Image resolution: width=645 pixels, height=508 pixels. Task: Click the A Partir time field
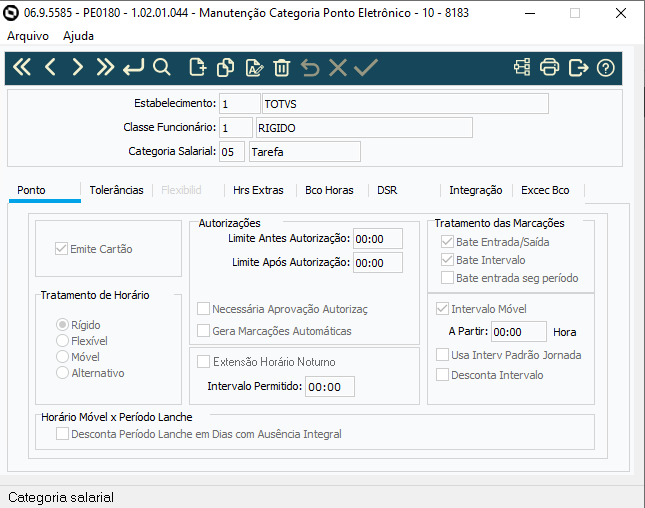[519, 332]
